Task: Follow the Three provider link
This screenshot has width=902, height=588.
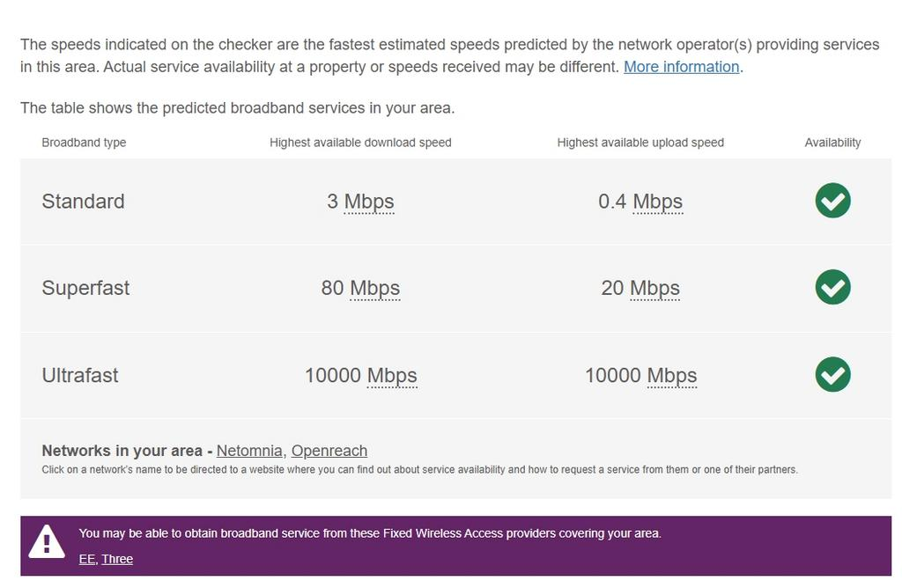Action: [x=117, y=559]
